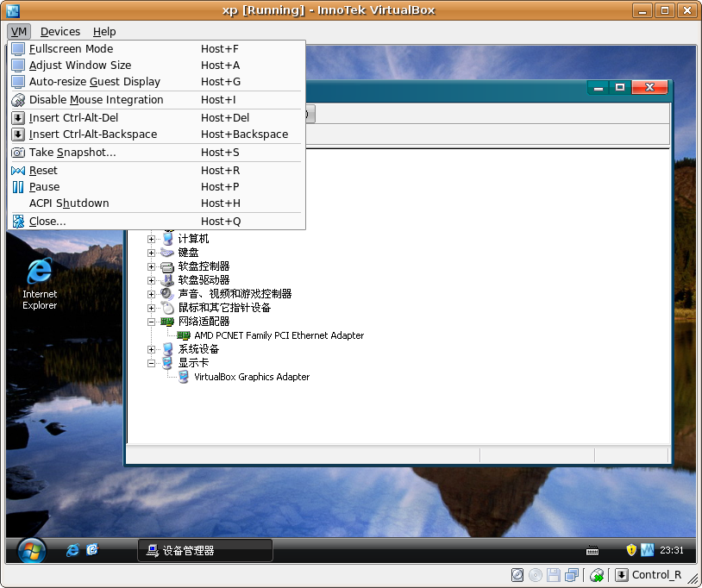Screen dimensions: 702x588
Task: Expand the 系统设备 tree node
Action: point(151,349)
